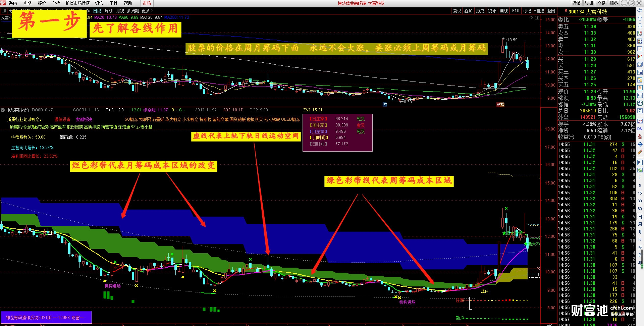Click the 筹码峰: 8.225 value

[x=73, y=137]
